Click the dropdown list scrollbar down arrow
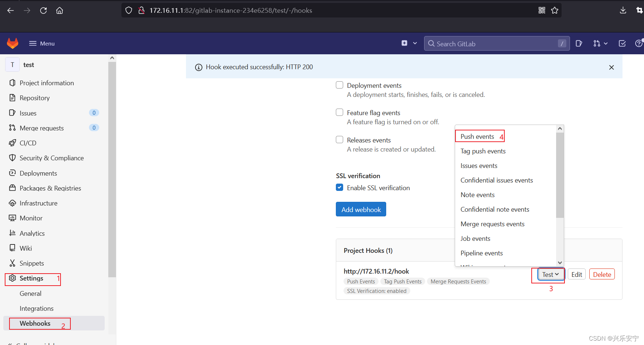This screenshot has width=644, height=345. 560,263
